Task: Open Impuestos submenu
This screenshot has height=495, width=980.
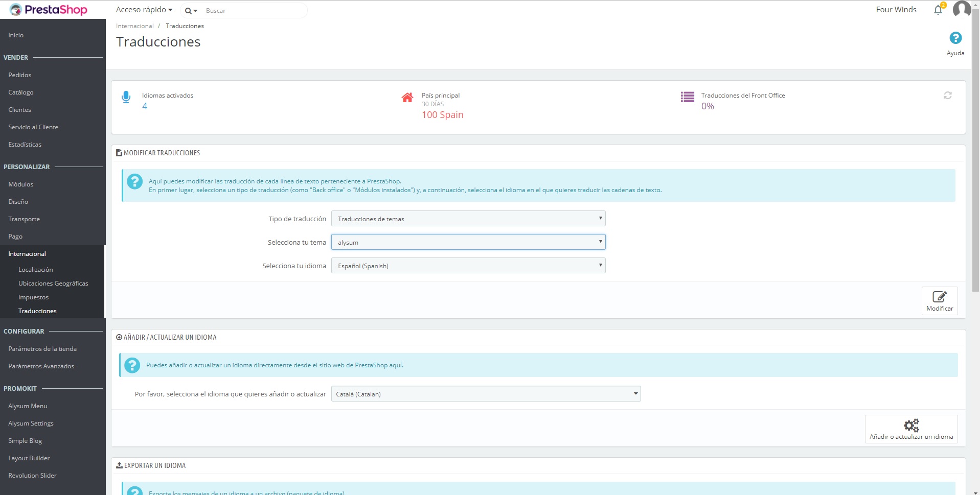Action: click(x=33, y=297)
